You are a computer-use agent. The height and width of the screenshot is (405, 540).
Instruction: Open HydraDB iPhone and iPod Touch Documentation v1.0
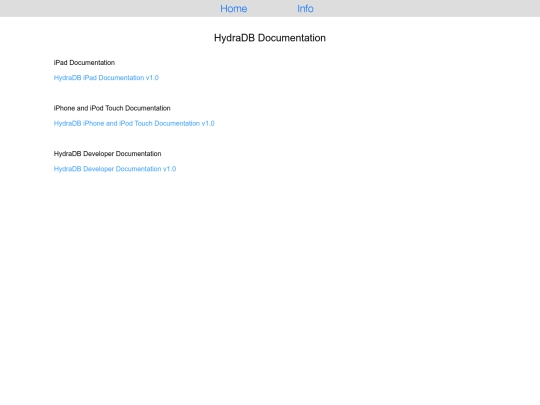[x=134, y=123]
